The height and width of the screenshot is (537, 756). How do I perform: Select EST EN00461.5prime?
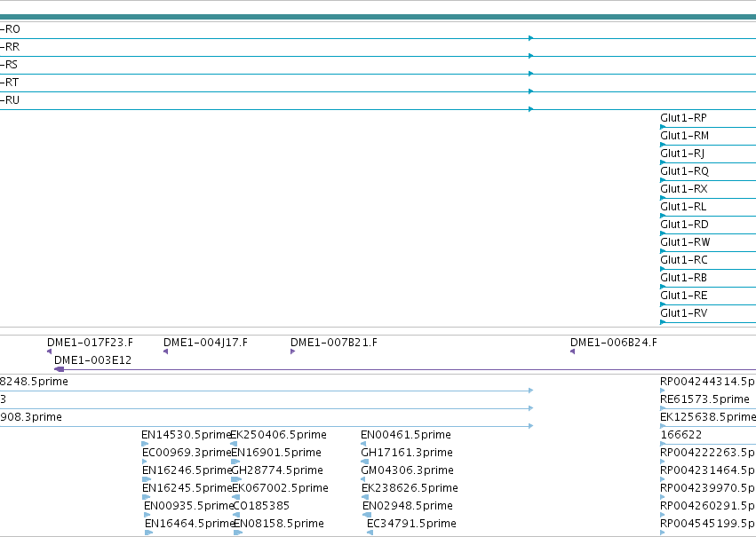point(406,435)
